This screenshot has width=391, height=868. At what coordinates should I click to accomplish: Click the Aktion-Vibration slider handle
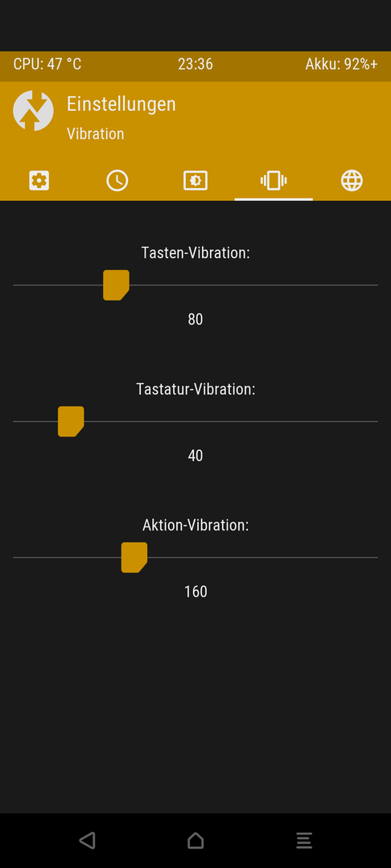tap(134, 558)
